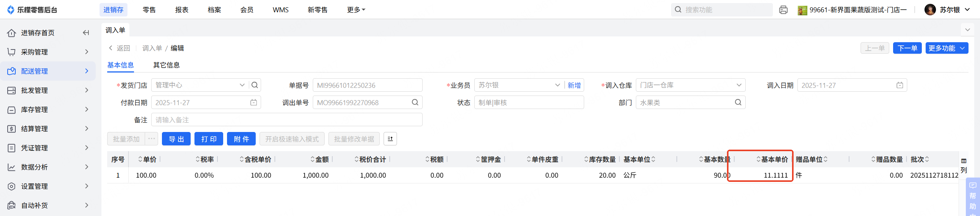Viewport: 980px width, 216px height.
Task: Click the search icon in 部门 field
Action: point(738,102)
